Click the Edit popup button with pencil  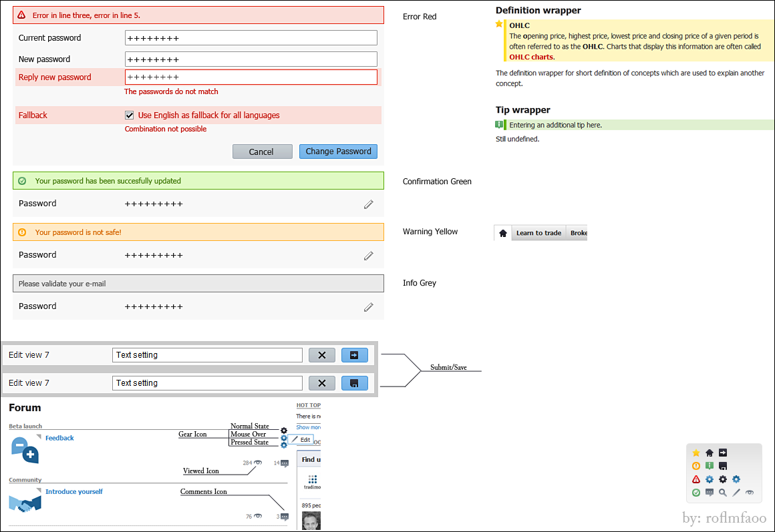(301, 440)
